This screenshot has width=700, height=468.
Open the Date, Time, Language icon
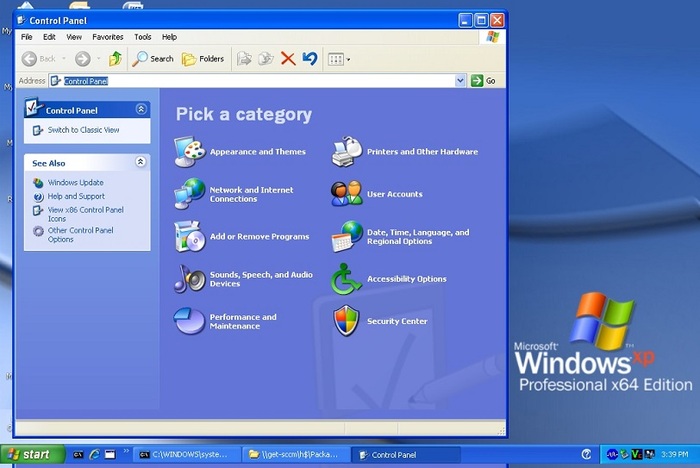347,237
